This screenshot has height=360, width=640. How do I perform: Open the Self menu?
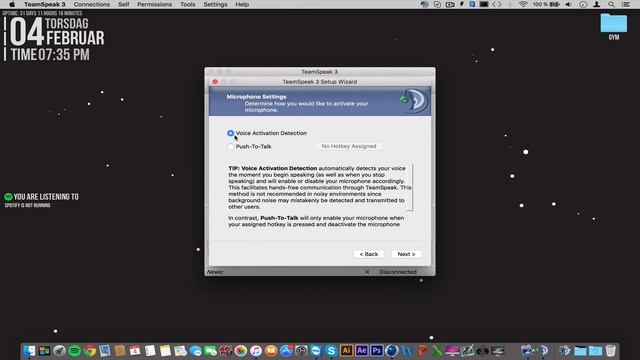[124, 4]
